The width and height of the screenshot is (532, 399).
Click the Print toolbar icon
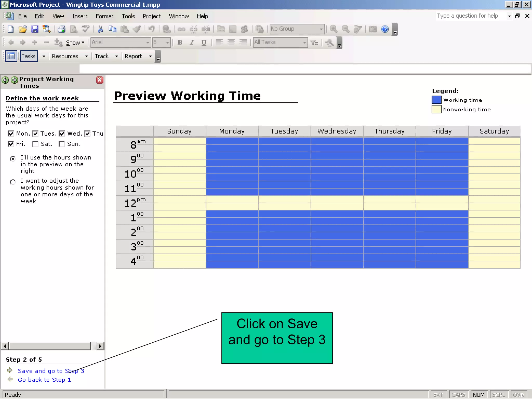61,29
